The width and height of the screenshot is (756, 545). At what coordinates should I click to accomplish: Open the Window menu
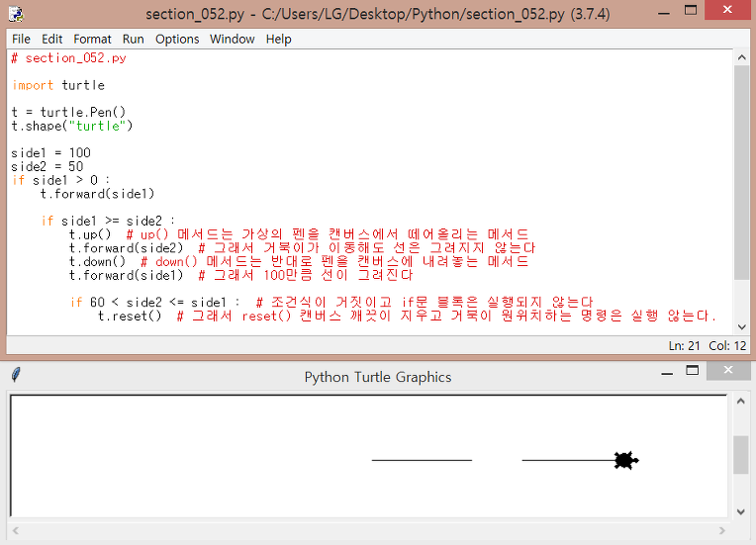coord(232,39)
